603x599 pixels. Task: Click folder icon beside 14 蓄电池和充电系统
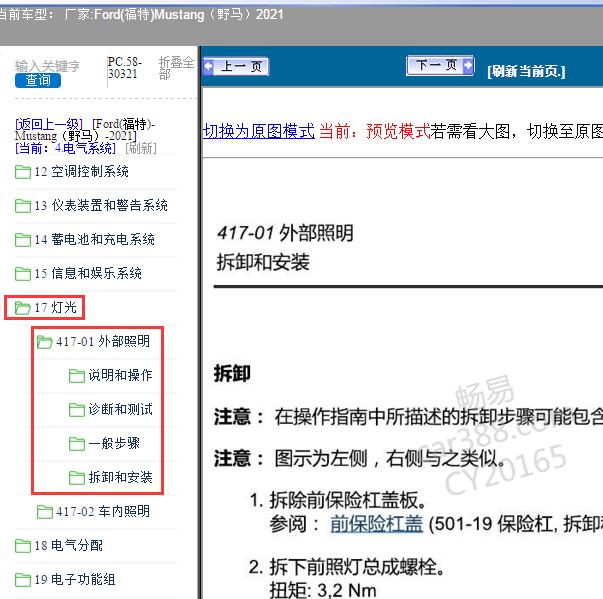point(22,240)
